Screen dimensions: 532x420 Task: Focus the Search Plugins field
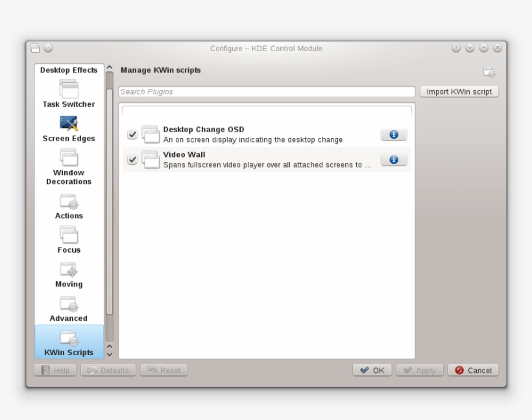coord(267,91)
